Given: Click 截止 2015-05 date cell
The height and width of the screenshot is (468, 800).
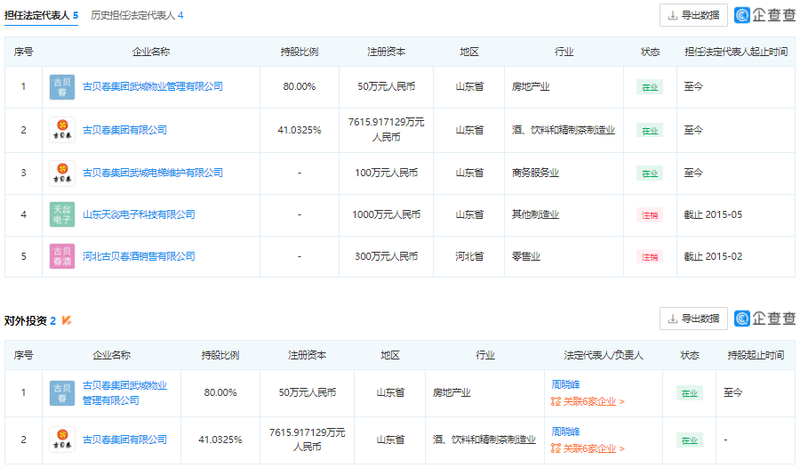Looking at the screenshot, I should 713,215.
